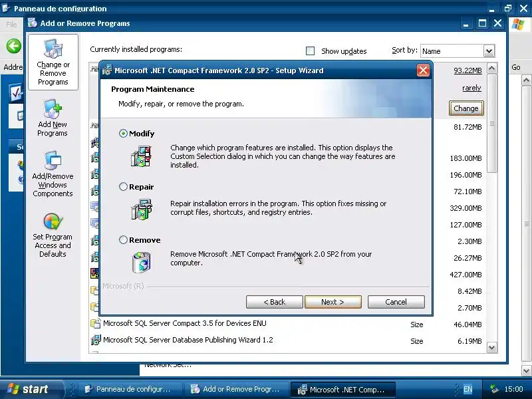Click the 6.19MB size value

click(469, 341)
